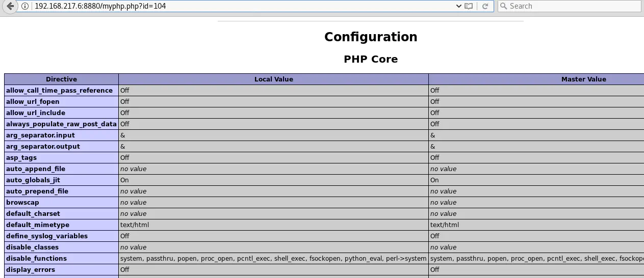Click master value Off for display_errors
This screenshot has width=644, height=278.
click(434, 269)
